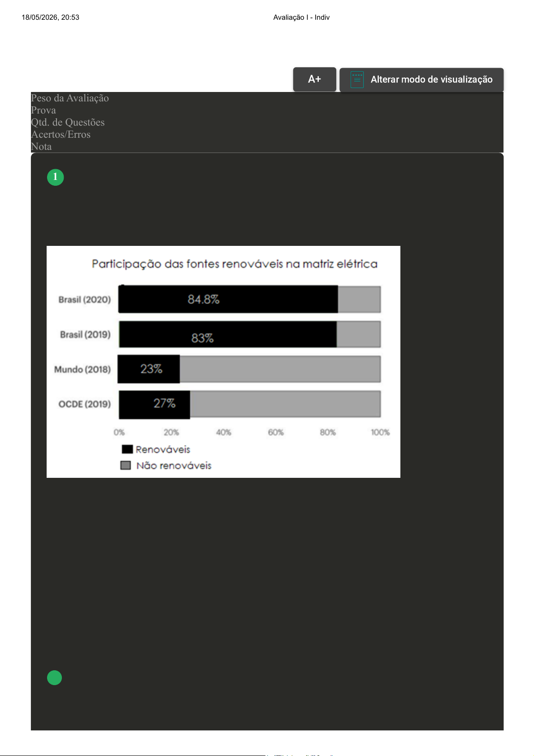Screen dimensions: 534x756
Task: Click the blank green circle badge
Action: pyautogui.click(x=55, y=677)
